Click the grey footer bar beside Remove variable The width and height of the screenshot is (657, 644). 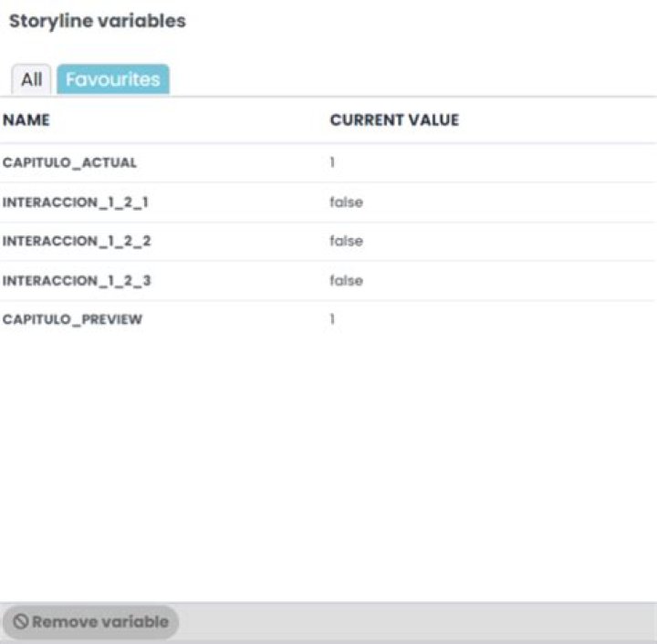tap(418, 622)
